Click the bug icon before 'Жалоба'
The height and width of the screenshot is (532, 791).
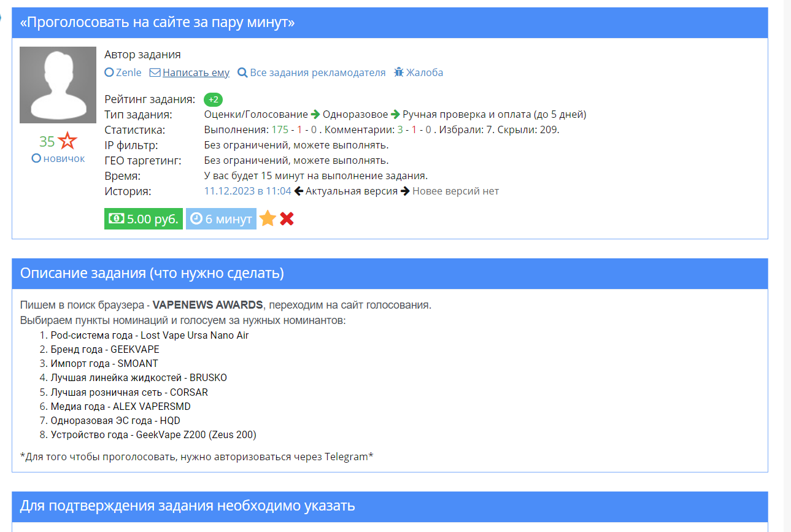(x=399, y=72)
